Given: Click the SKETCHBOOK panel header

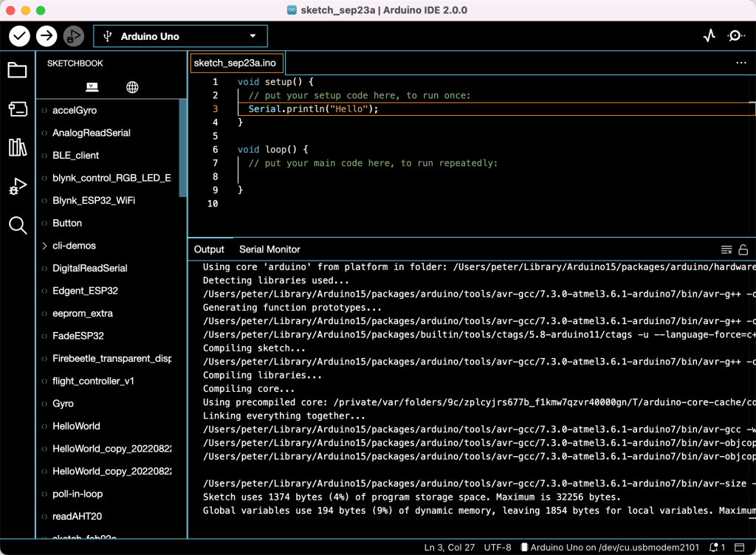Looking at the screenshot, I should tap(75, 63).
